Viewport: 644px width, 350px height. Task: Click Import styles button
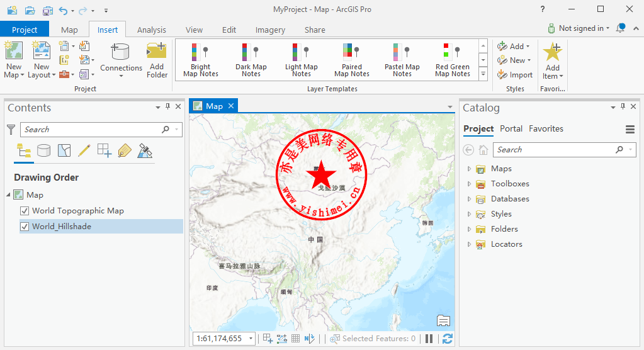[514, 75]
